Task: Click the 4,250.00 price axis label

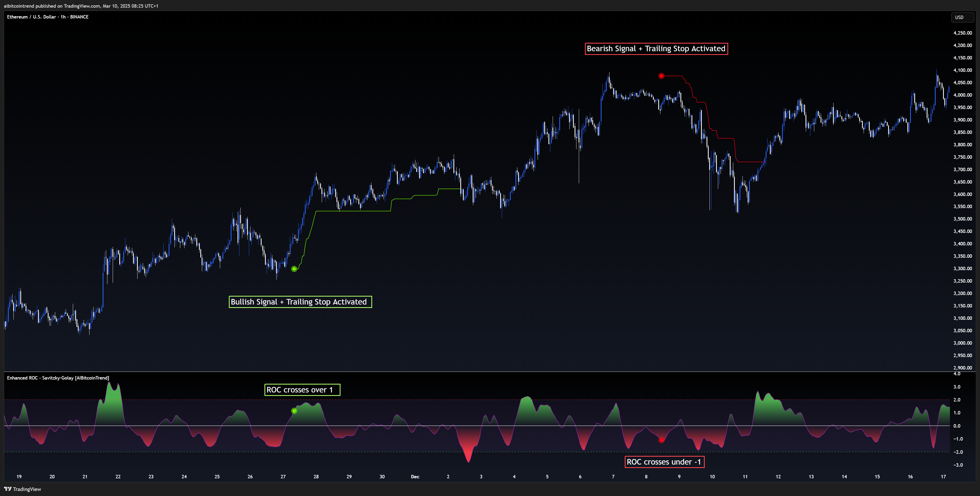Action: point(963,33)
